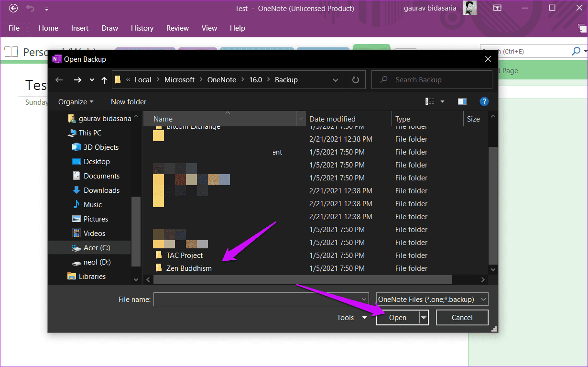Switch to the Home tab
This screenshot has width=588, height=367.
point(48,28)
